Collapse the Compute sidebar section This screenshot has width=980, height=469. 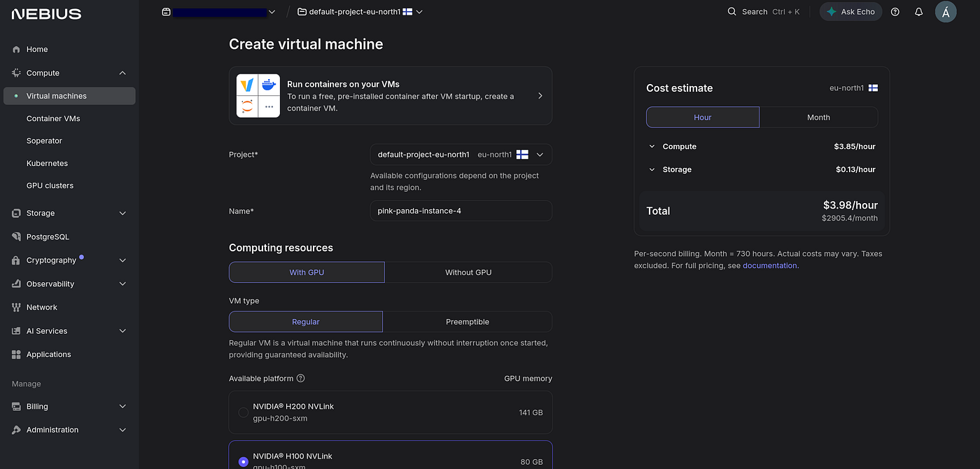tap(122, 73)
